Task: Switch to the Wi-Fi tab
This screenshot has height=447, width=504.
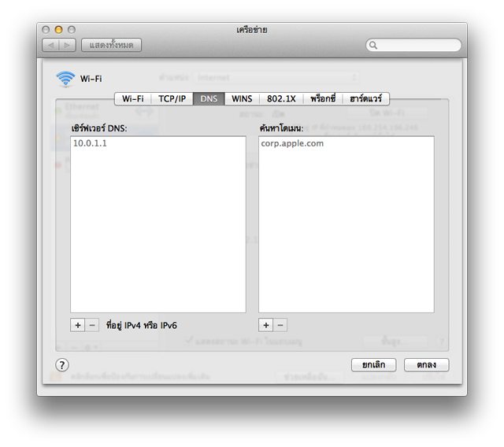Action: coord(132,99)
